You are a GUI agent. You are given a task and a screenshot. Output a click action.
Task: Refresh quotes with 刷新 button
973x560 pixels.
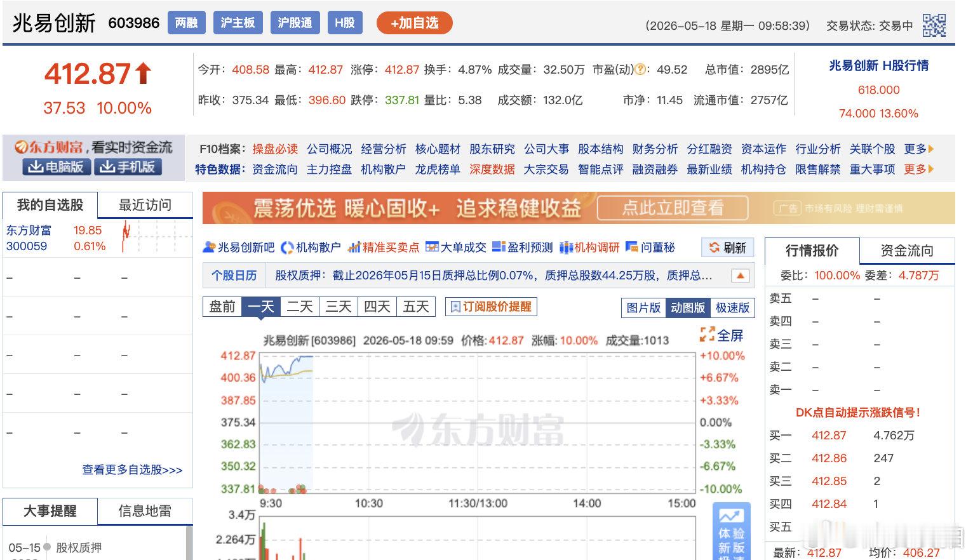pyautogui.click(x=728, y=248)
